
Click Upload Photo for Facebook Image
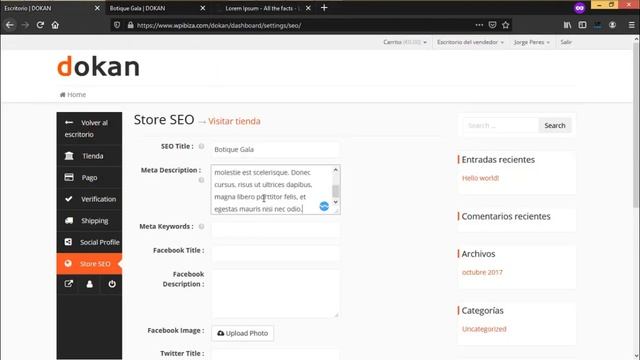pos(242,333)
